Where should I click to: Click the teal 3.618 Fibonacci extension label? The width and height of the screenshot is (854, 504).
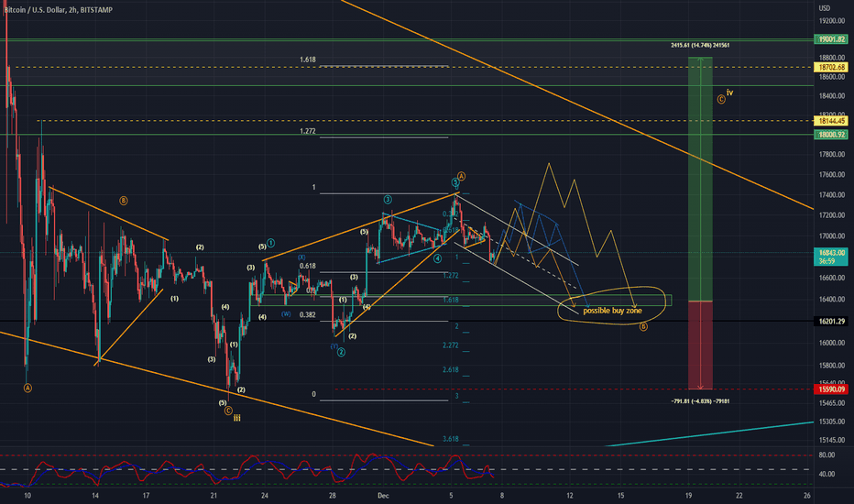451,439
